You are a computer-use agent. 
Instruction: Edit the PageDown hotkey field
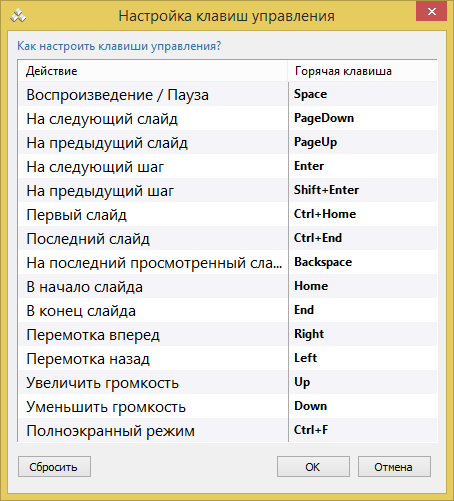tap(363, 118)
